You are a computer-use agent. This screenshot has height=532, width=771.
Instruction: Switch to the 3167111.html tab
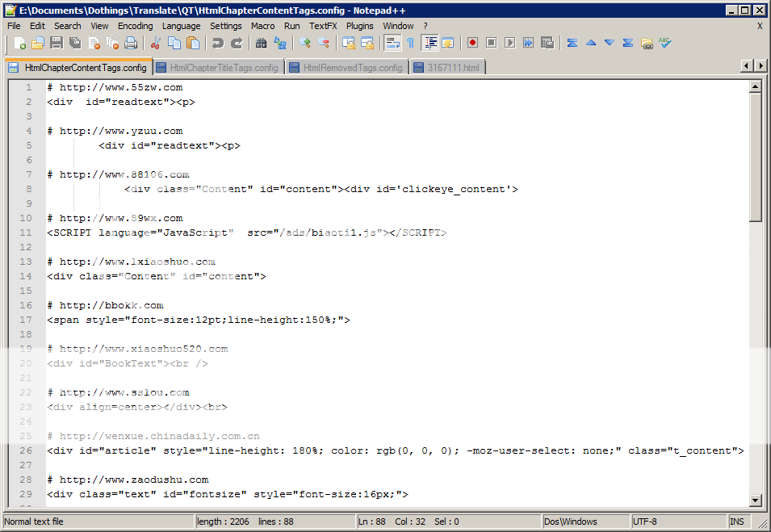click(x=450, y=68)
